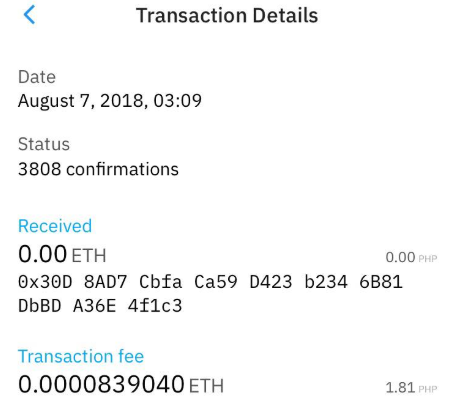
Task: Tap the 1.81 PHP fee value
Action: [411, 388]
